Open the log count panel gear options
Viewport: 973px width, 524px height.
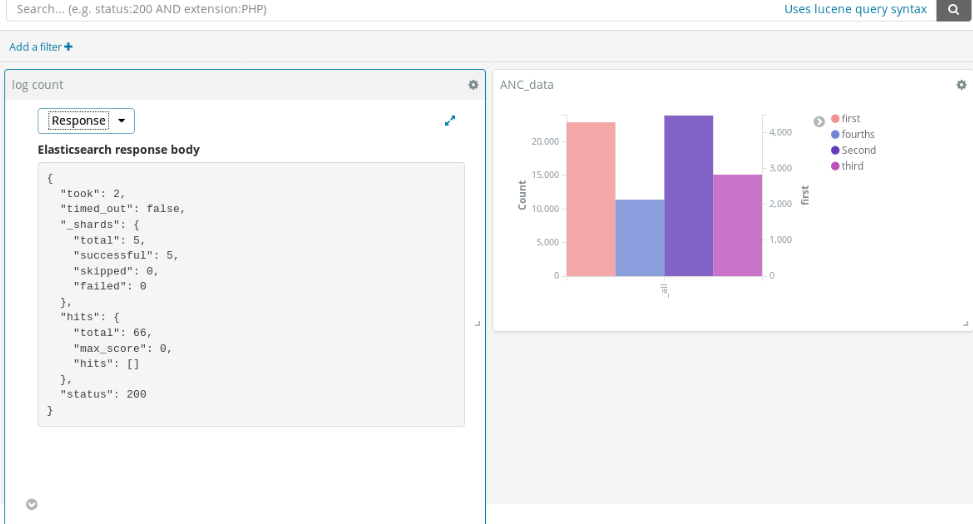tap(473, 85)
